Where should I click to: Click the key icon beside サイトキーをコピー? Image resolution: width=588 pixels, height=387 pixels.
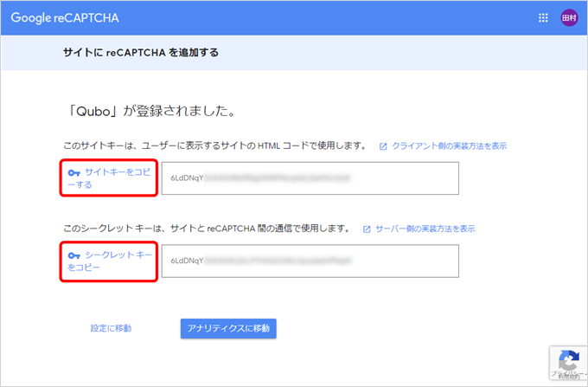point(73,173)
